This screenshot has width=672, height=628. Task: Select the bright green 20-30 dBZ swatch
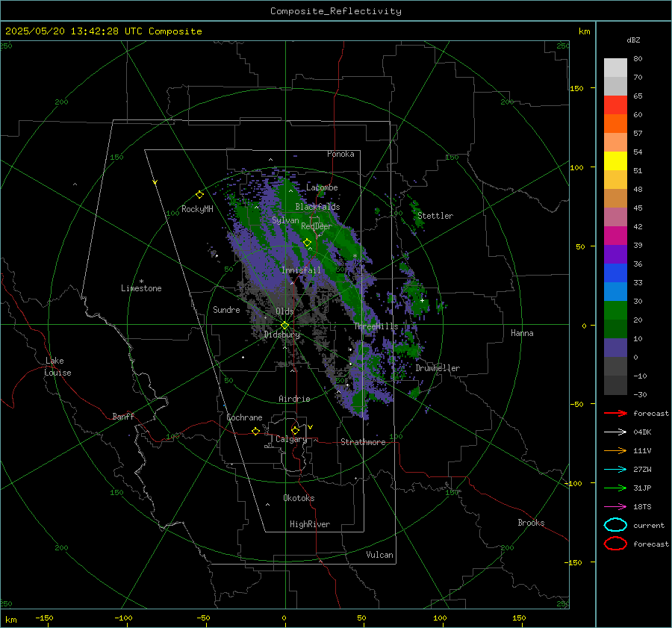(615, 311)
